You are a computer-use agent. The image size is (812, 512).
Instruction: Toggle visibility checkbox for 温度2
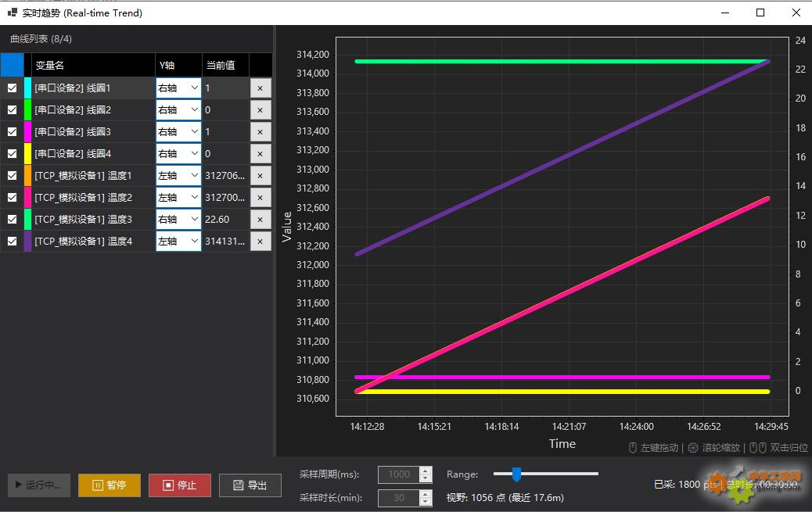(x=12, y=198)
